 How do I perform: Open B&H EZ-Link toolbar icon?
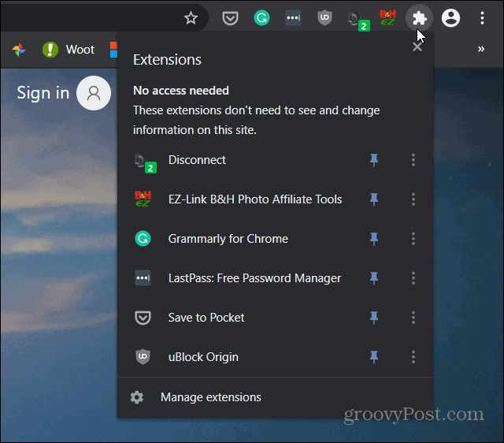click(x=387, y=17)
